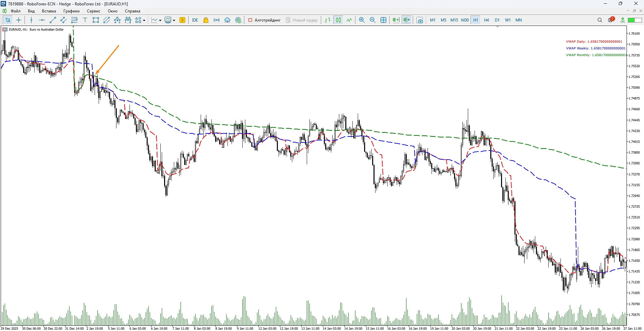Toggle the Алготрейдинг button
644x331 pixels.
tap(264, 20)
